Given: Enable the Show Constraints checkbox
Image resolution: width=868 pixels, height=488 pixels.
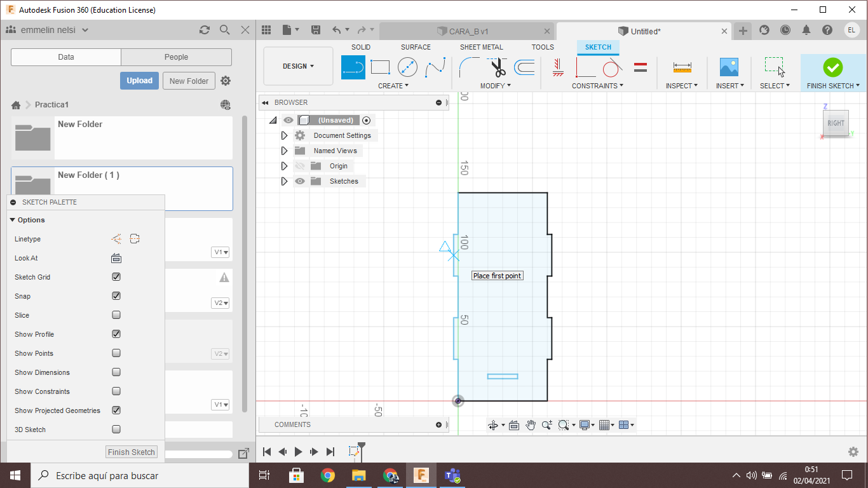Looking at the screenshot, I should tap(116, 391).
